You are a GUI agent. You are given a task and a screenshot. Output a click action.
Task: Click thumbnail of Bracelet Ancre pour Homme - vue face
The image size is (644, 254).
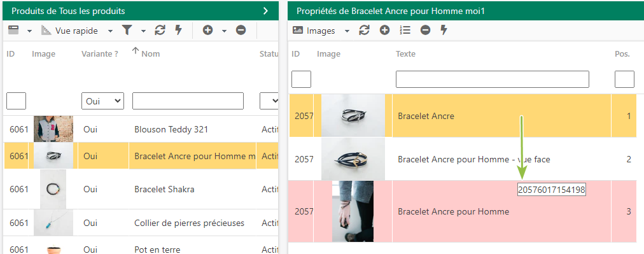click(353, 159)
